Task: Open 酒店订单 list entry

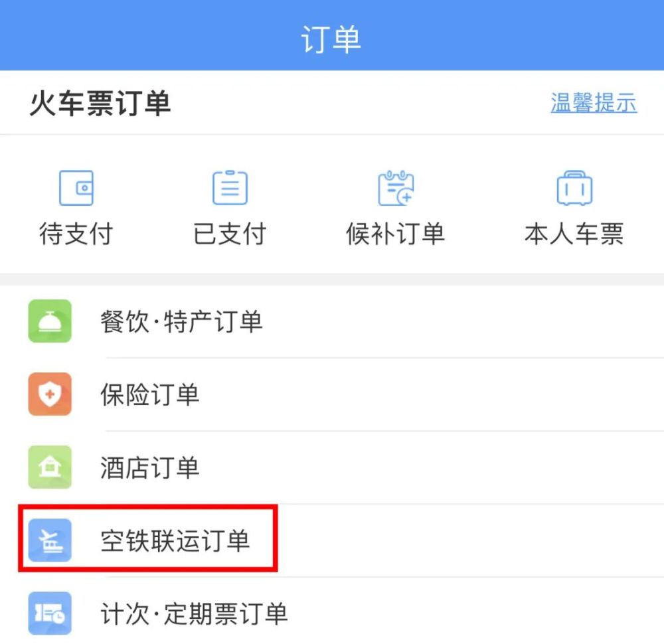Action: click(x=149, y=468)
